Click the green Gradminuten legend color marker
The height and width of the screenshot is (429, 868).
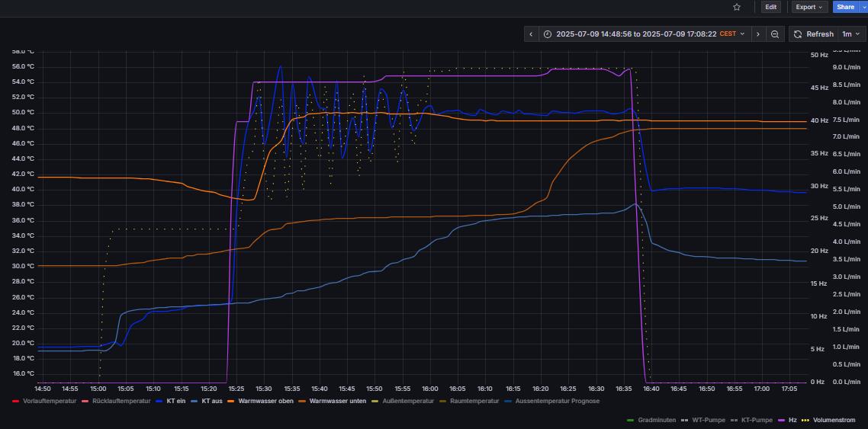pos(629,420)
